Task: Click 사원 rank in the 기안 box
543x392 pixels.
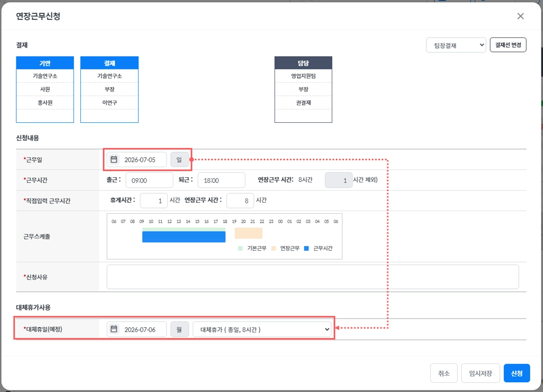Action: [45, 89]
